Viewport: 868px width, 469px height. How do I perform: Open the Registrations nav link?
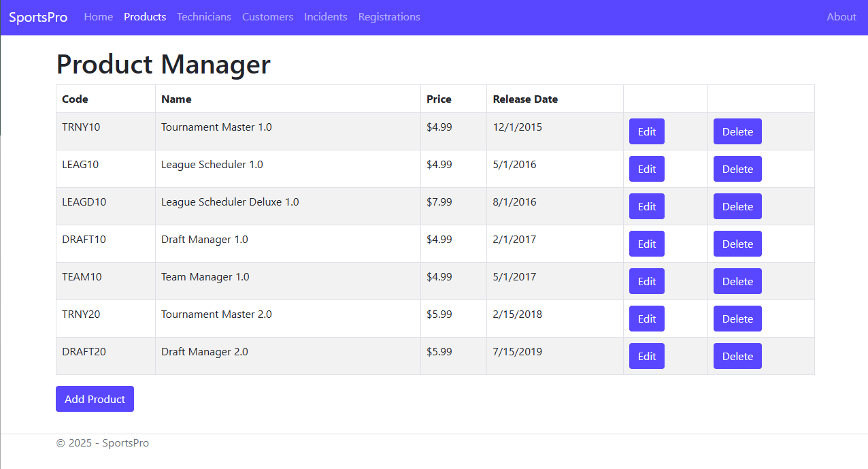(x=389, y=17)
